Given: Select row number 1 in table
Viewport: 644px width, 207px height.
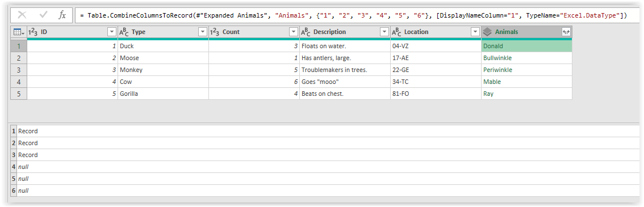Looking at the screenshot, I should 19,47.
